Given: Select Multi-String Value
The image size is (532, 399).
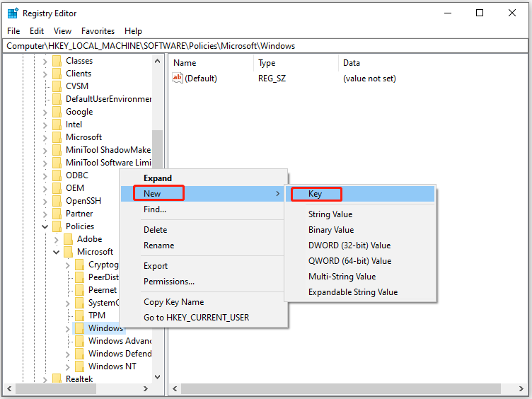Looking at the screenshot, I should point(360,277).
